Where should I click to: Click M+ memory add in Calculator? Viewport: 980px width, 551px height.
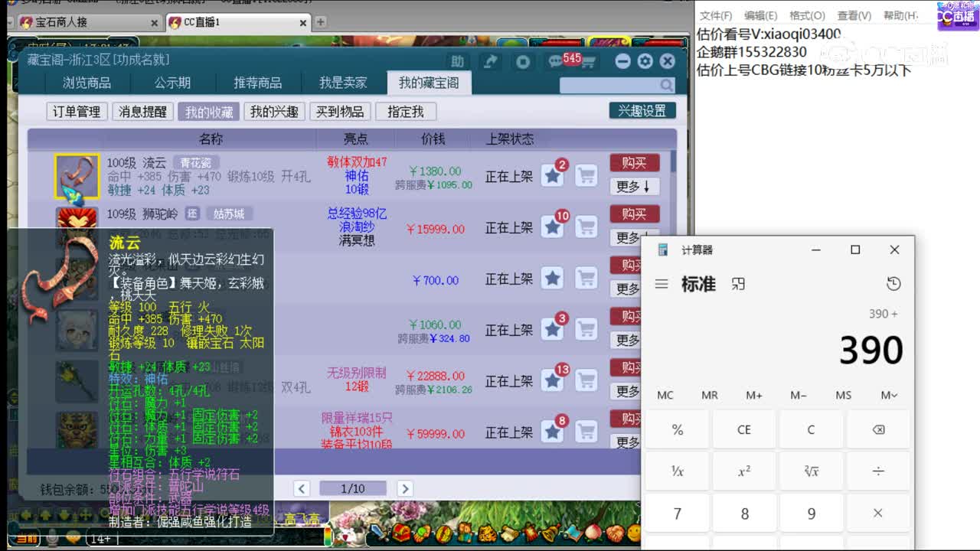pos(754,395)
